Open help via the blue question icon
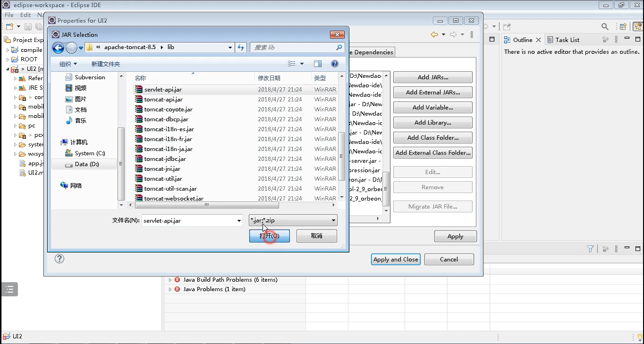Viewport: 644px width, 344px height. [x=335, y=64]
